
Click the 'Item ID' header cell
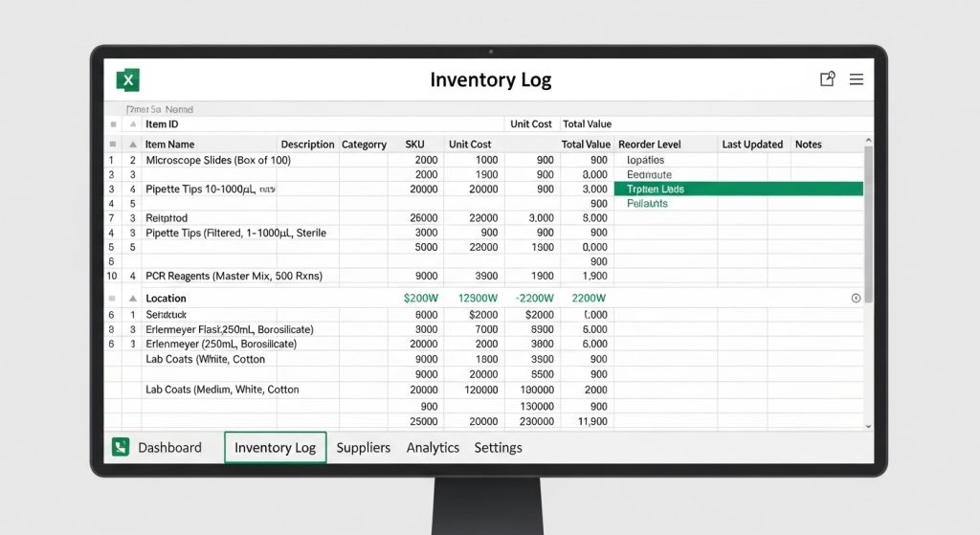[161, 123]
